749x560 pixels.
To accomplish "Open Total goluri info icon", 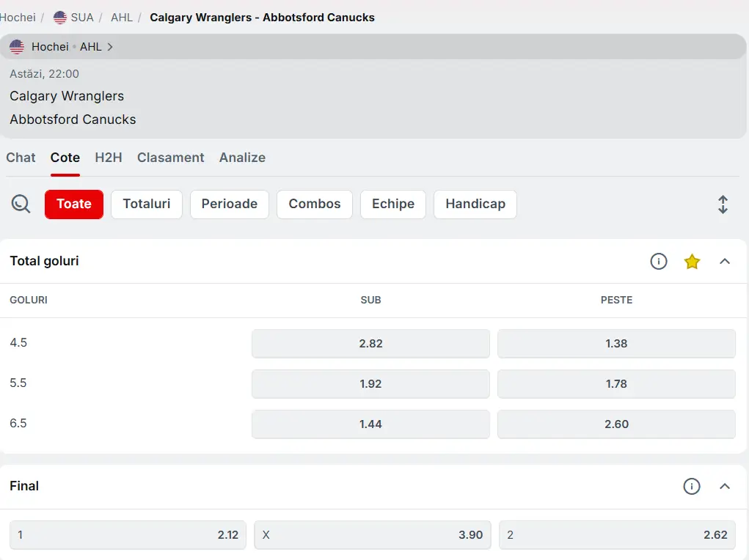I will point(658,261).
